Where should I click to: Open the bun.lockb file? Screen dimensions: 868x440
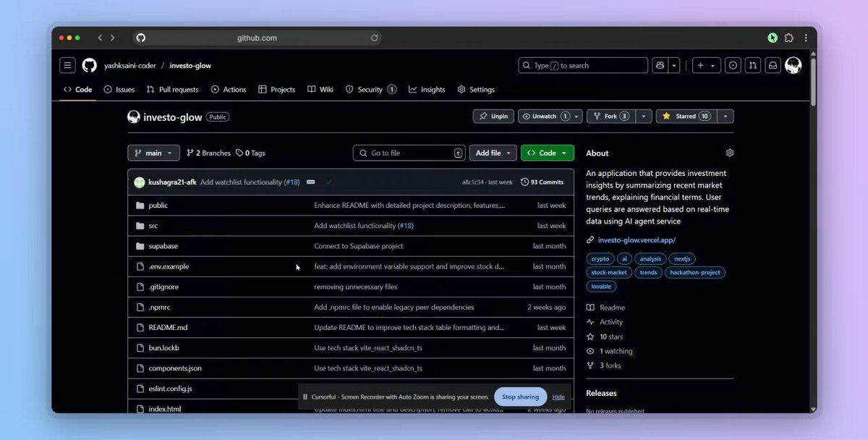click(x=163, y=347)
